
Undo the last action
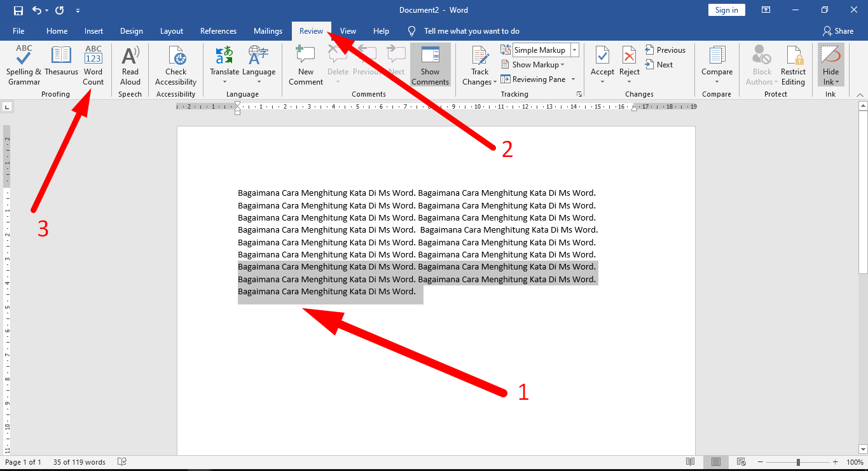pos(37,10)
